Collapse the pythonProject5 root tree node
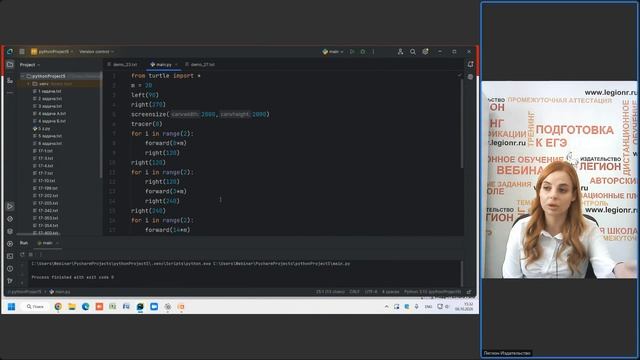Screen dimensions: 640x360 coord(22,76)
